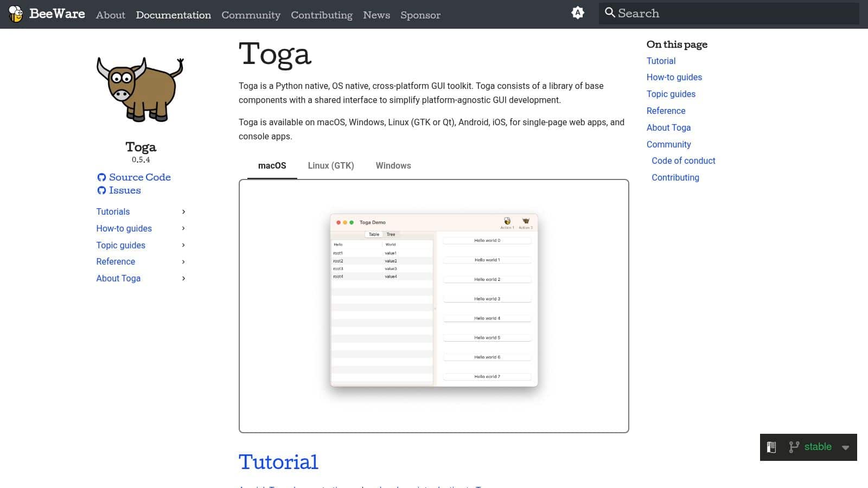Open the Issues link

[125, 190]
